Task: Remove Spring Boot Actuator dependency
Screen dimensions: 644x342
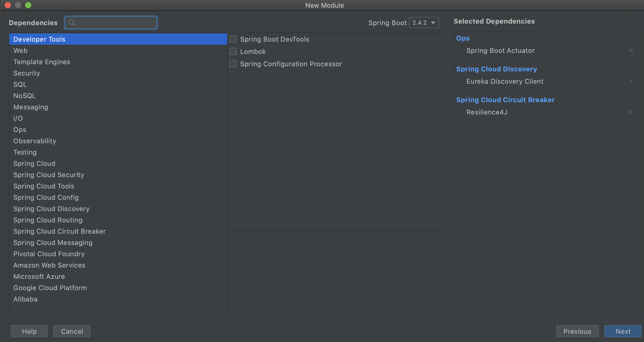Action: click(631, 51)
